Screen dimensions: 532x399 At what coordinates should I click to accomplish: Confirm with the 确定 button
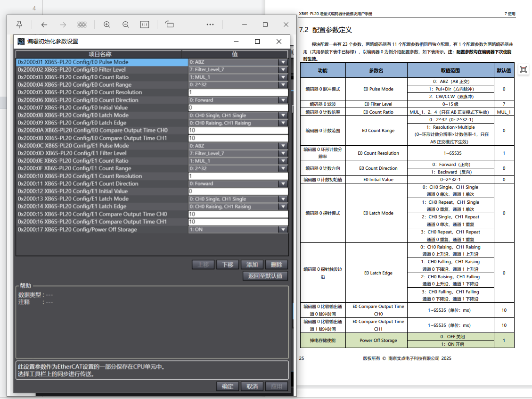click(x=228, y=386)
